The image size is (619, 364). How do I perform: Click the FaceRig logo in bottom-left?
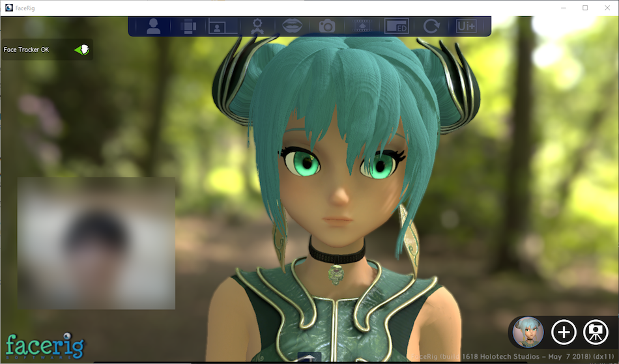click(x=45, y=346)
